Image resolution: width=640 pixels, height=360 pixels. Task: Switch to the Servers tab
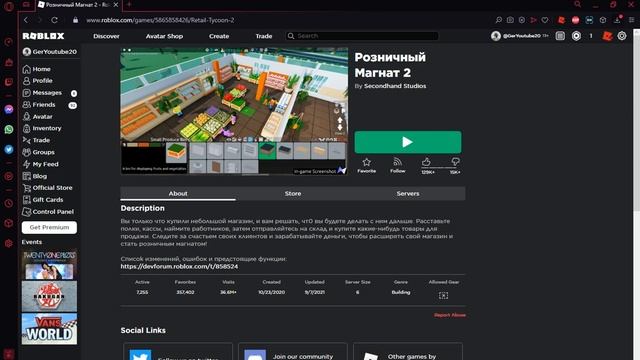click(x=408, y=193)
